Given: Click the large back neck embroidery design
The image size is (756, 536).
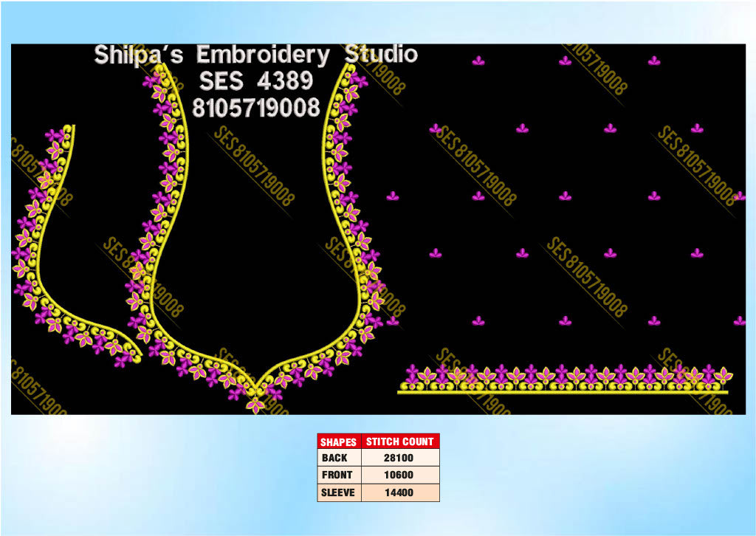Looking at the screenshot, I should coord(255,238).
